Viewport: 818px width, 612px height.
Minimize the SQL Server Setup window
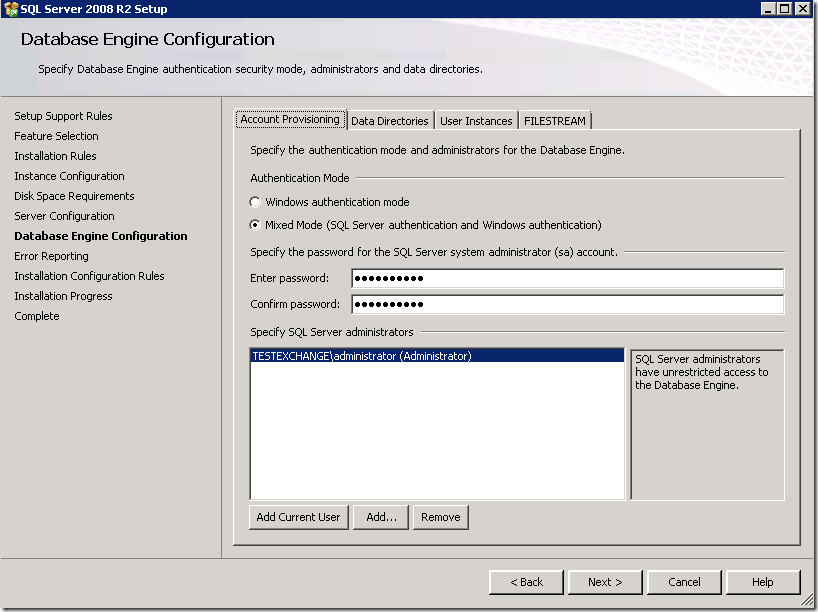767,9
